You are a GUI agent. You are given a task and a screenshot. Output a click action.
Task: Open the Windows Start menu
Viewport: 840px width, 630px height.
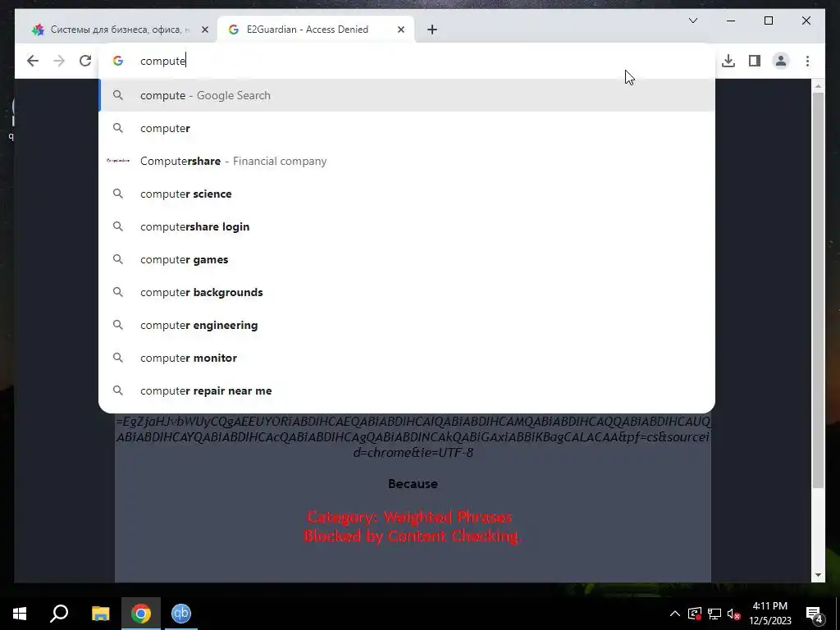(20, 614)
